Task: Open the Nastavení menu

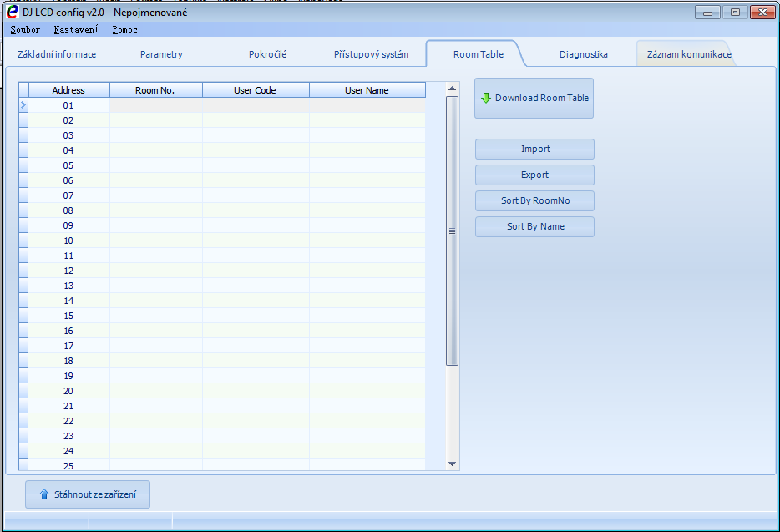Action: [x=76, y=29]
